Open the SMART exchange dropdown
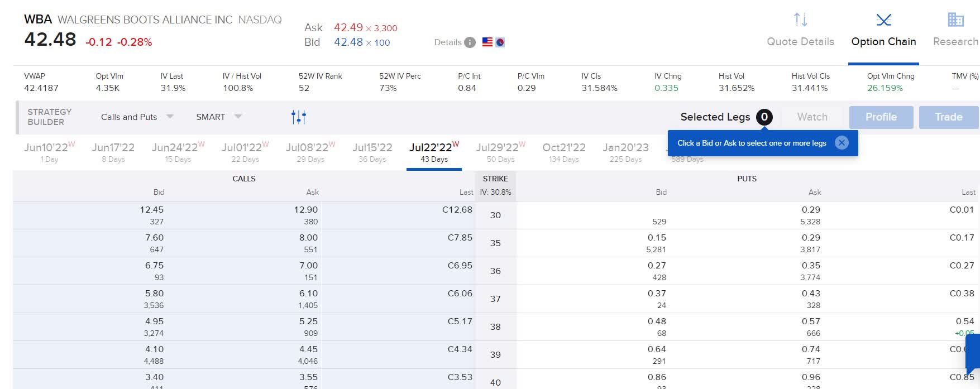The width and height of the screenshot is (980, 389). [219, 117]
